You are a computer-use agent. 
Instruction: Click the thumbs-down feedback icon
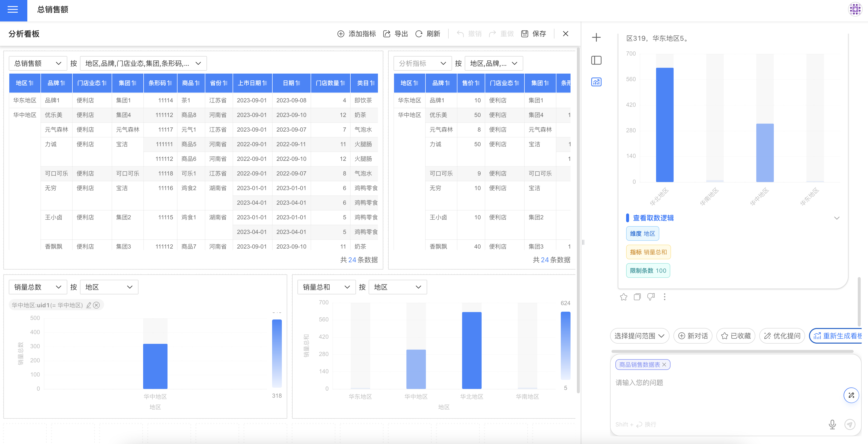pos(651,297)
